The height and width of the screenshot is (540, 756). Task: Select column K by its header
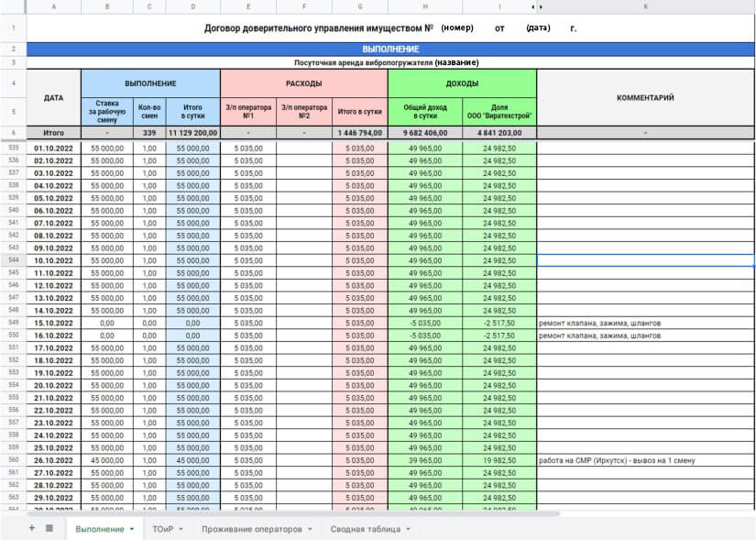646,6
